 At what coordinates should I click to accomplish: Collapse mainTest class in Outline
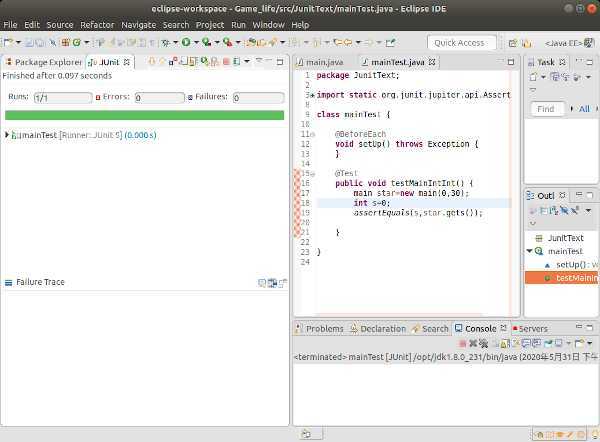(x=530, y=251)
